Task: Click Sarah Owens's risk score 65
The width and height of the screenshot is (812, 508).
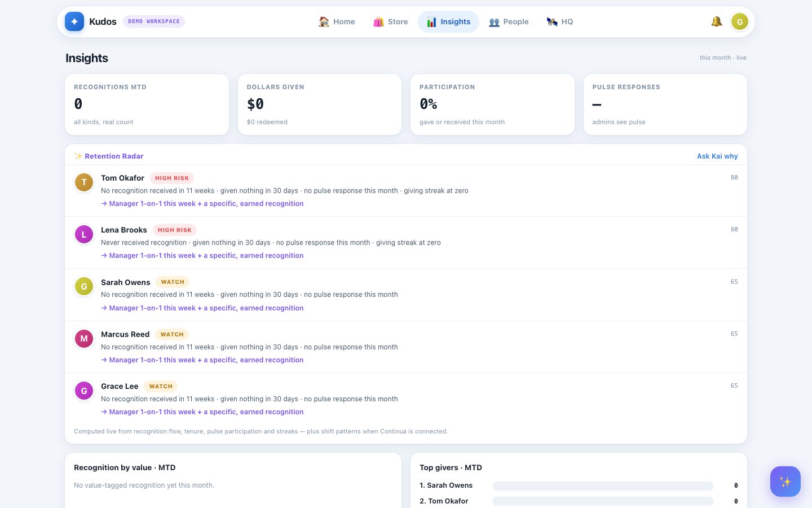Action: click(x=734, y=282)
